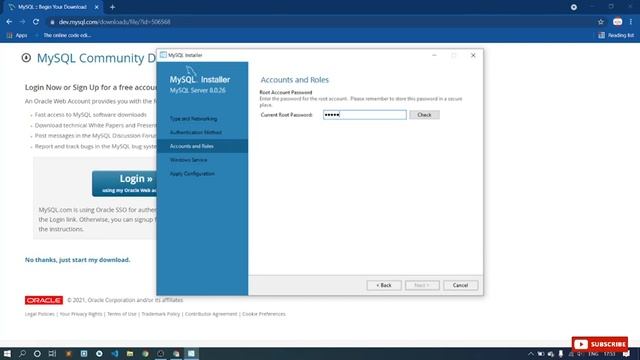Open the Chrome extension icon beside the star

coord(618,22)
